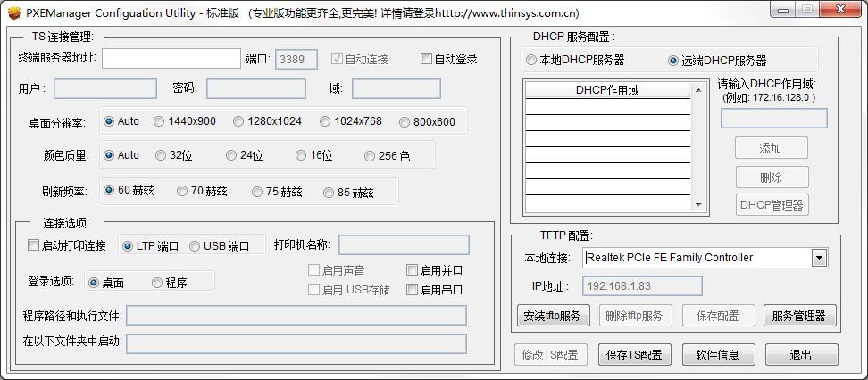Viewport: 868px width, 380px height.
Task: Select Auto color quality
Action: pyautogui.click(x=109, y=155)
